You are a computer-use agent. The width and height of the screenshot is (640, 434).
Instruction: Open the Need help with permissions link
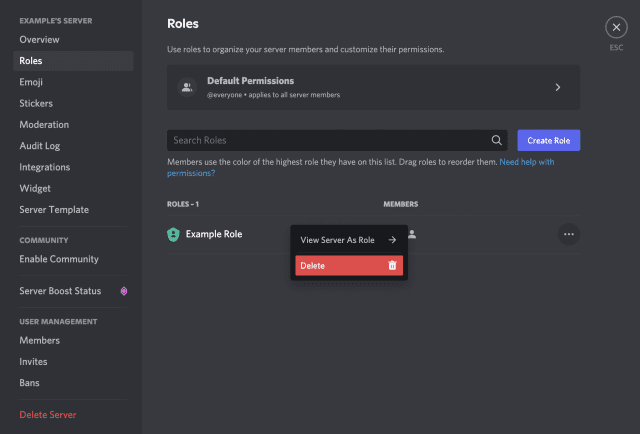pyautogui.click(x=526, y=161)
